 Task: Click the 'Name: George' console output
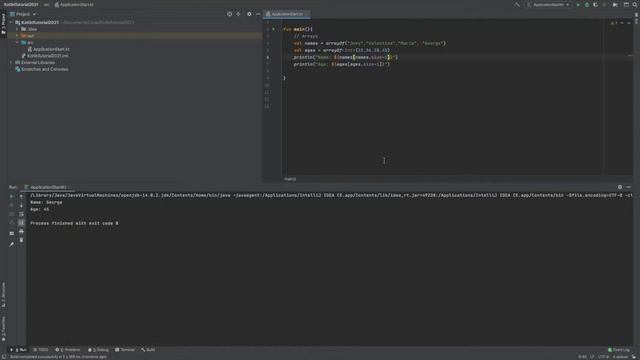(46, 202)
